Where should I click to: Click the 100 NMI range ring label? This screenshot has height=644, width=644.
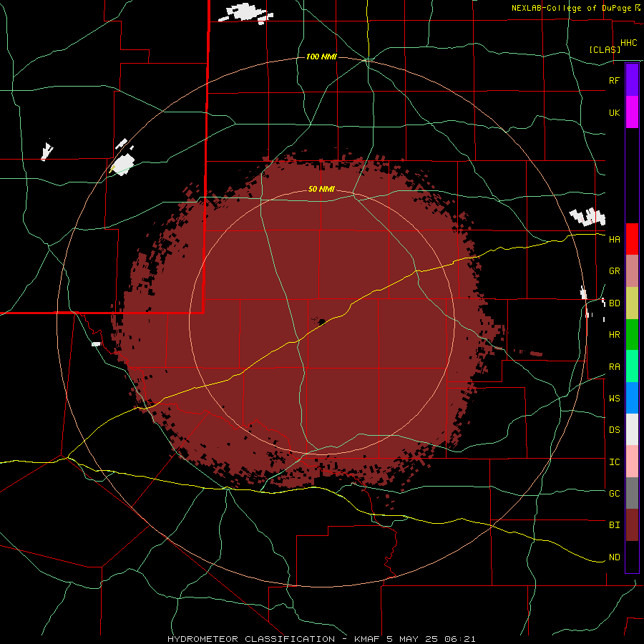(321, 57)
